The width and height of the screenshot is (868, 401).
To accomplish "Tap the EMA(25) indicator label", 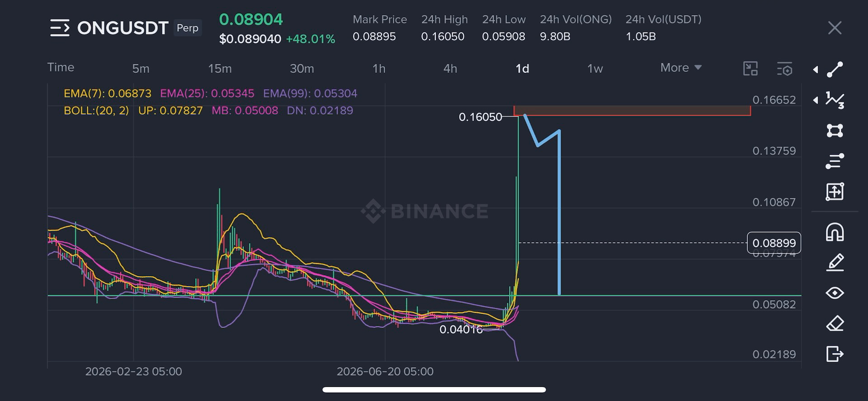I will click(207, 93).
